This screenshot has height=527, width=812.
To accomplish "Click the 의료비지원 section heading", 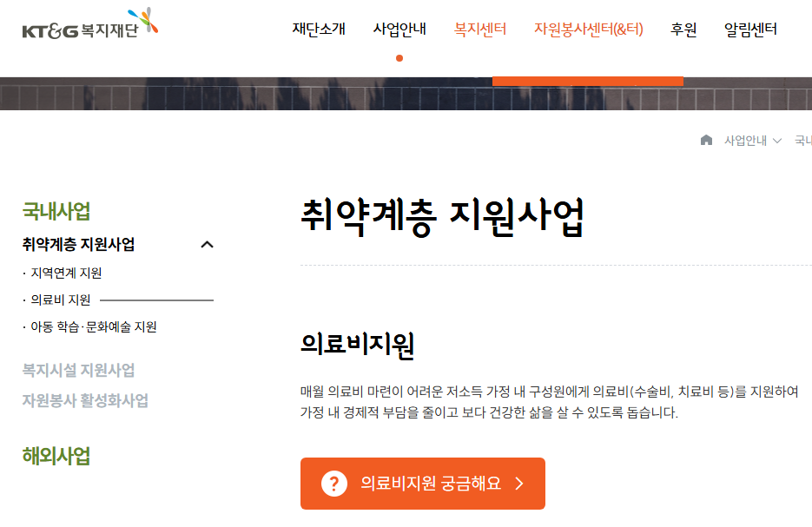I will [x=358, y=346].
